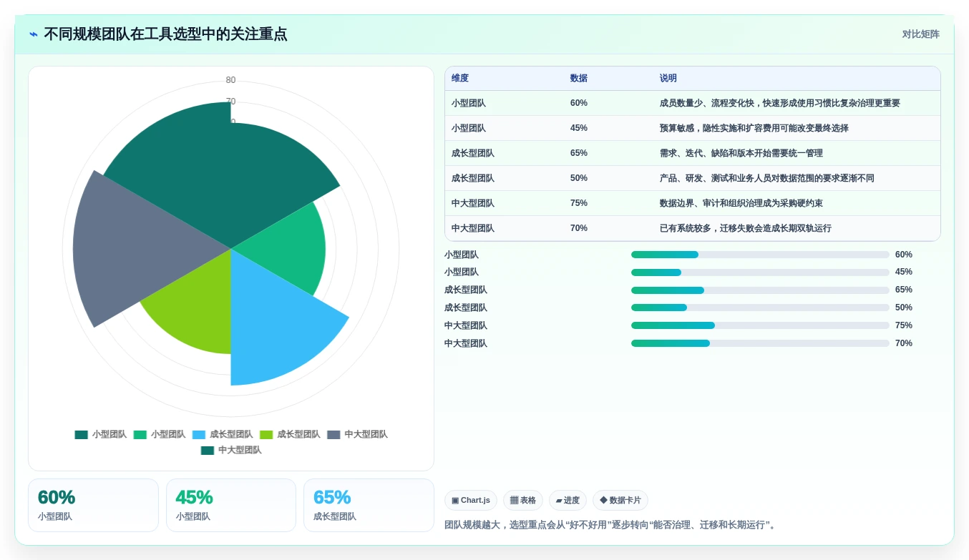Open the 45% 小型团队 stat card
969x560 pixels.
[231, 505]
